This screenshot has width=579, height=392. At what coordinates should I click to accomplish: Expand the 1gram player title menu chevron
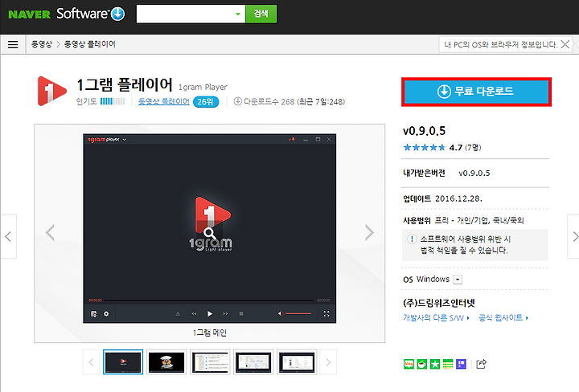tap(125, 140)
